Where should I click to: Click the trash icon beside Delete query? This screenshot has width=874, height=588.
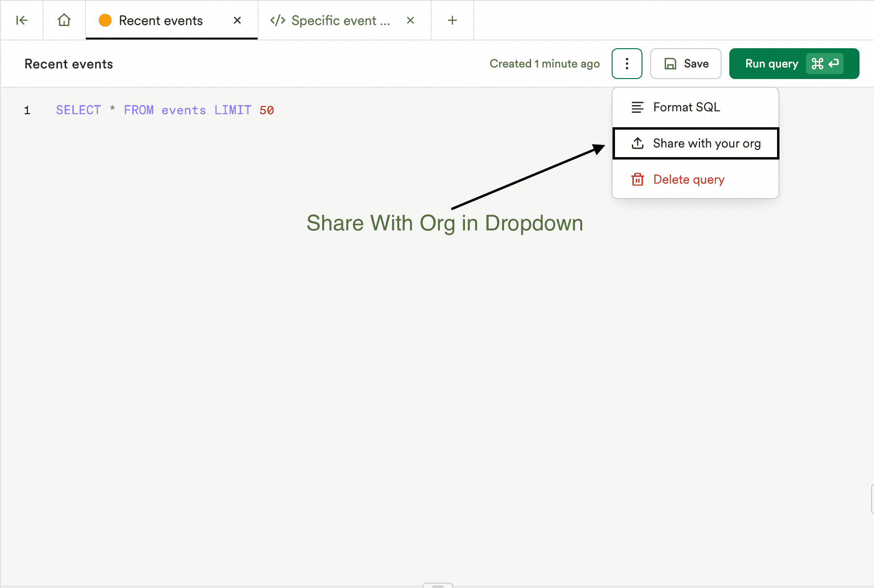pyautogui.click(x=637, y=179)
